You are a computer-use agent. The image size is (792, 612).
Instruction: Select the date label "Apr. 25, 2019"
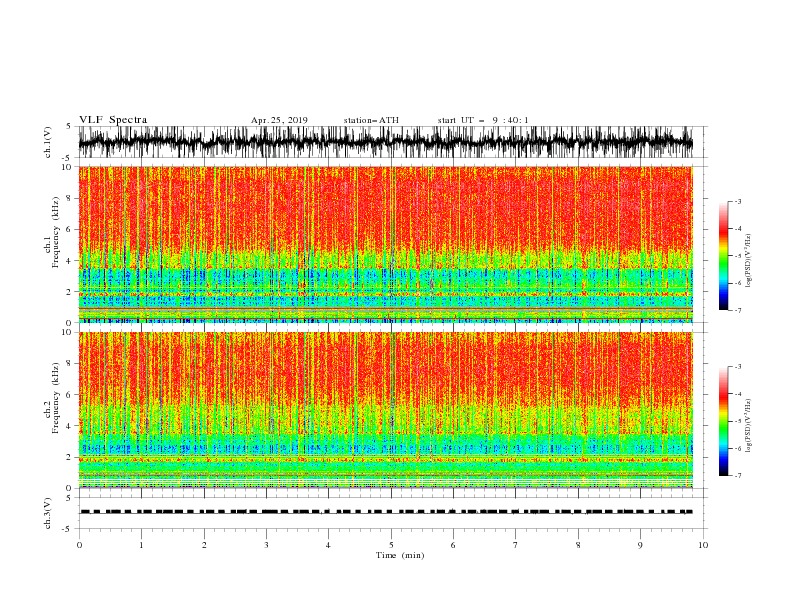[279, 120]
